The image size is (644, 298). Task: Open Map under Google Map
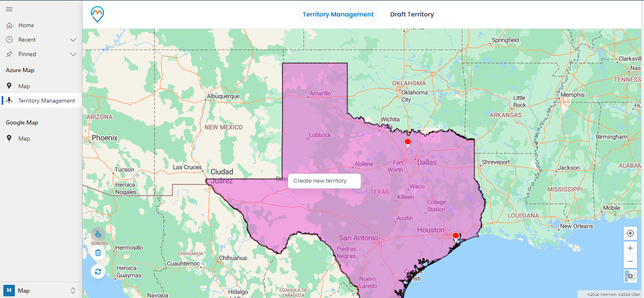pyautogui.click(x=41, y=138)
